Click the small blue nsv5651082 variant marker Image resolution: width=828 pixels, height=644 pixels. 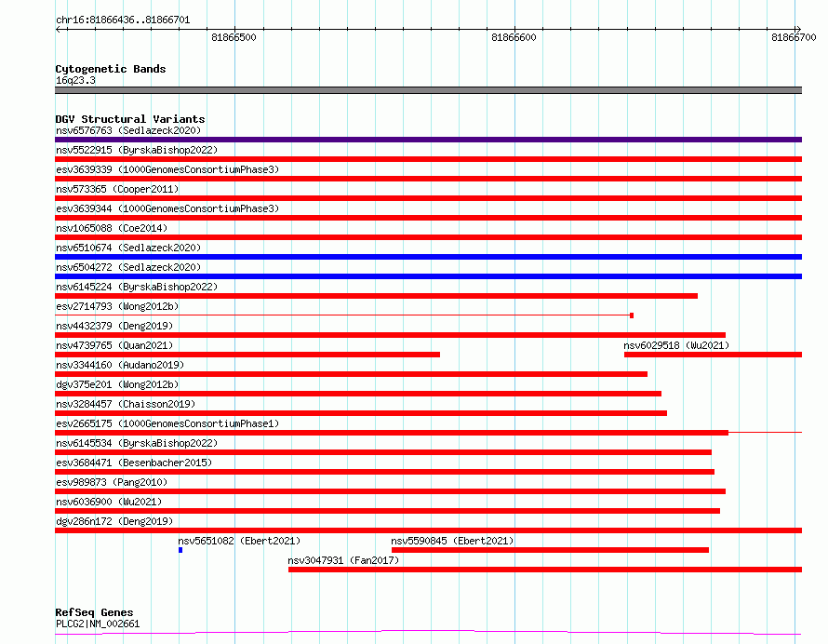(x=180, y=550)
